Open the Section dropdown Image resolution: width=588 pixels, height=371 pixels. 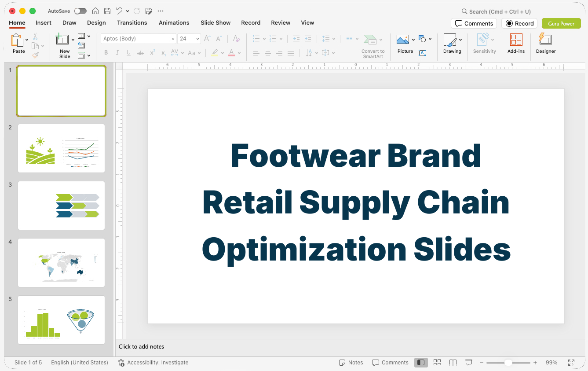[x=84, y=55]
